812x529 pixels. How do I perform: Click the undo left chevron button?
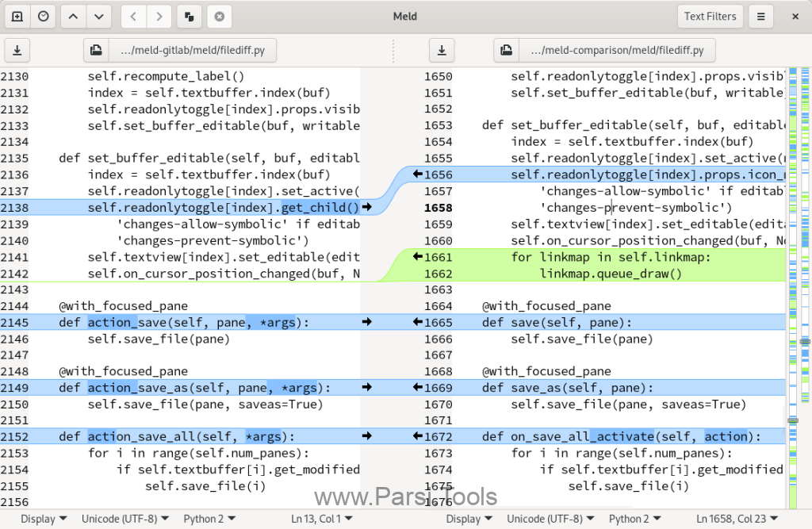pos(133,17)
